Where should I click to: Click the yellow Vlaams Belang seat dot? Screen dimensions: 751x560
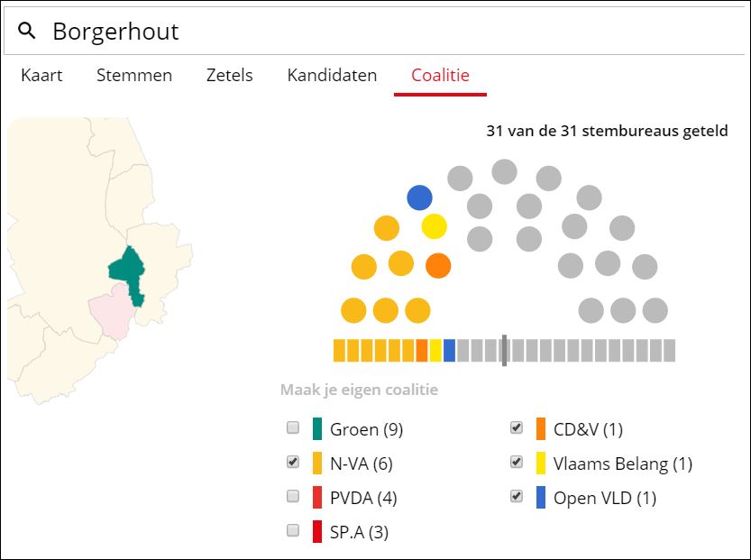coord(435,226)
